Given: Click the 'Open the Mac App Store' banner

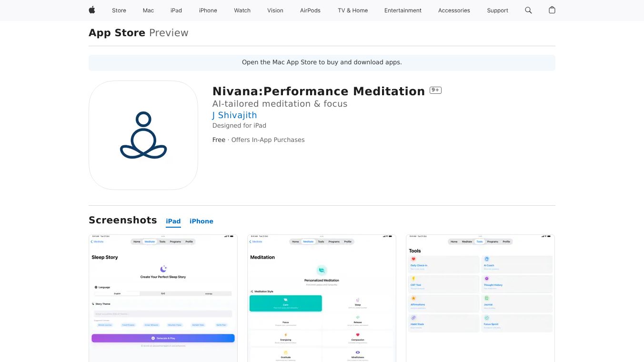Looking at the screenshot, I should 322,62.
